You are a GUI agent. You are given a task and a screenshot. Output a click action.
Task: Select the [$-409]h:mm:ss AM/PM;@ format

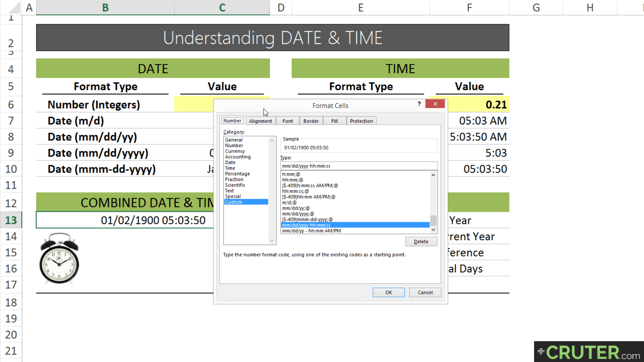pos(310,185)
